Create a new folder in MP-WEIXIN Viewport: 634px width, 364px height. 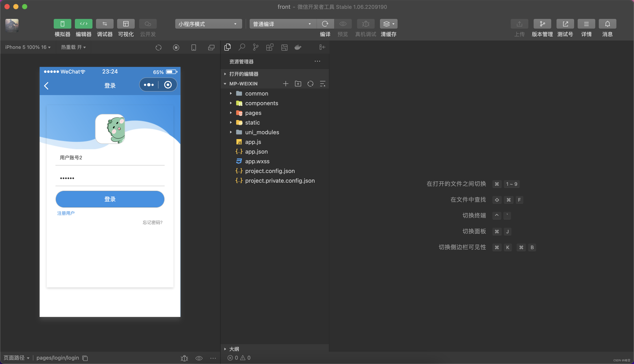click(298, 84)
